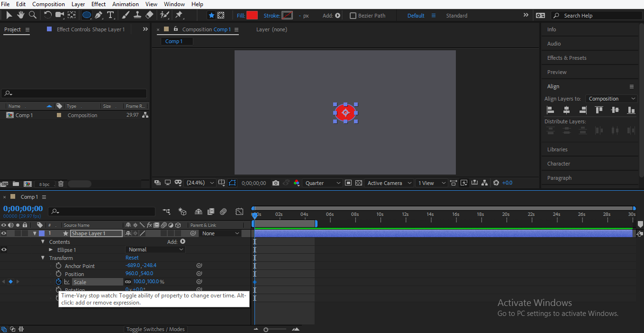
Task: Select the Eraser tool
Action: pyautogui.click(x=149, y=15)
